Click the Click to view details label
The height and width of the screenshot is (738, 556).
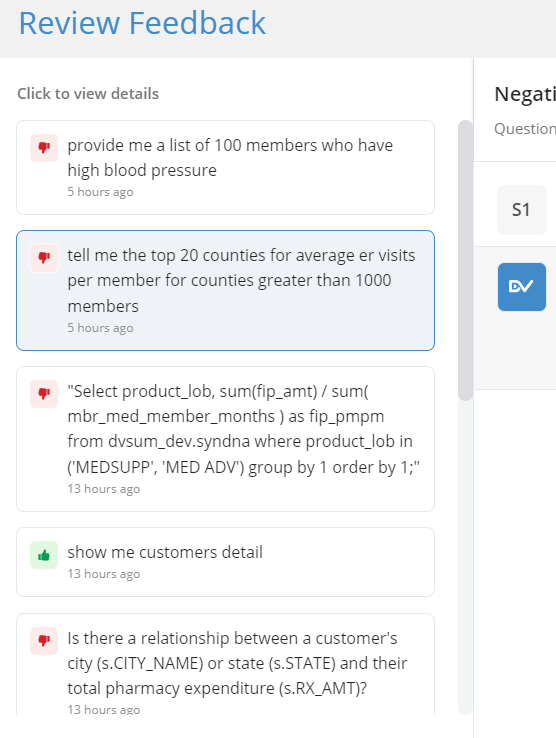88,94
